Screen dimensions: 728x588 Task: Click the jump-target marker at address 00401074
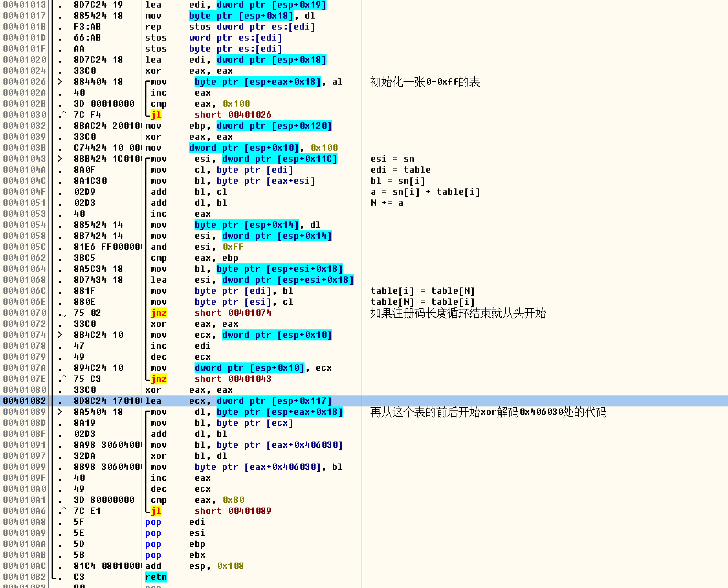60,335
